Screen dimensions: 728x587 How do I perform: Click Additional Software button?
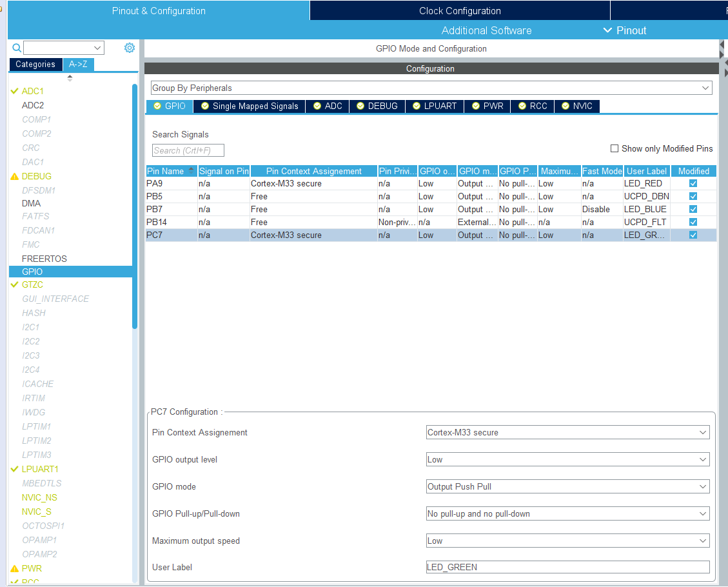[x=486, y=30]
